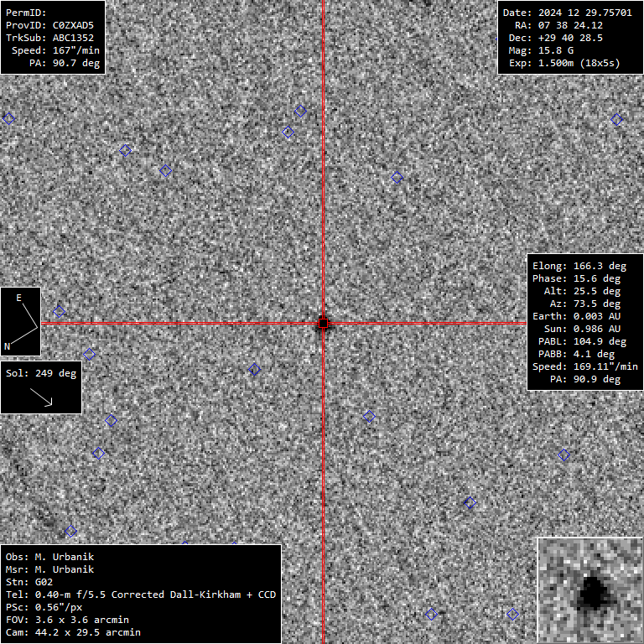Select 'Az: 73.5 deg' value
644x644 pixels.
(x=584, y=304)
